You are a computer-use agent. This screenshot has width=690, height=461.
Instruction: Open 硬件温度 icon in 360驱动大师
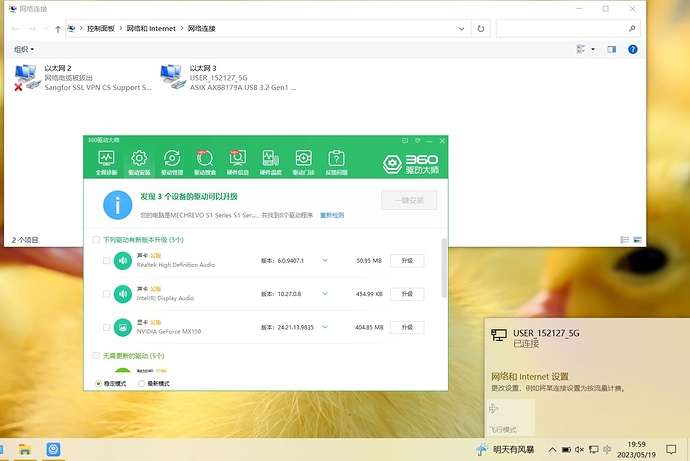pyautogui.click(x=271, y=162)
